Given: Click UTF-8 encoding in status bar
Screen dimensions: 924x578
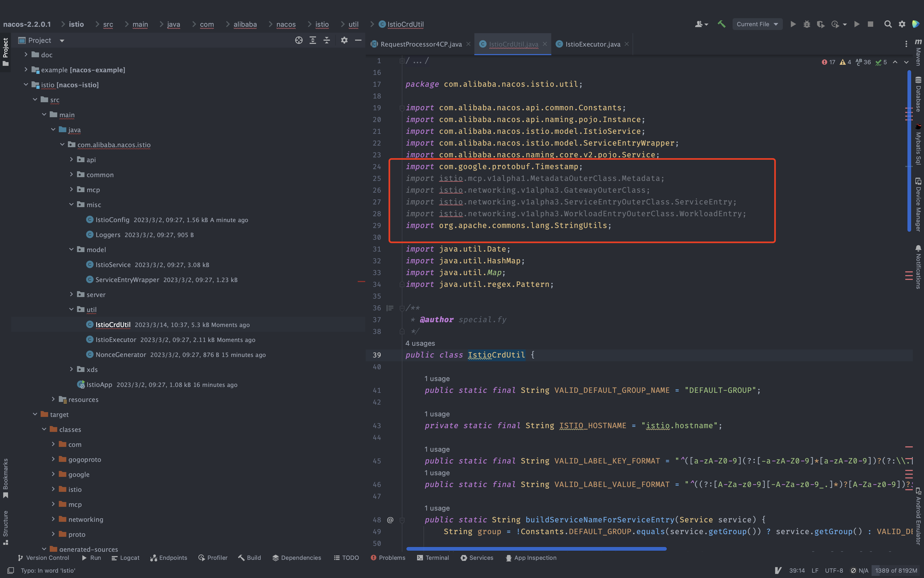Looking at the screenshot, I should [834, 570].
